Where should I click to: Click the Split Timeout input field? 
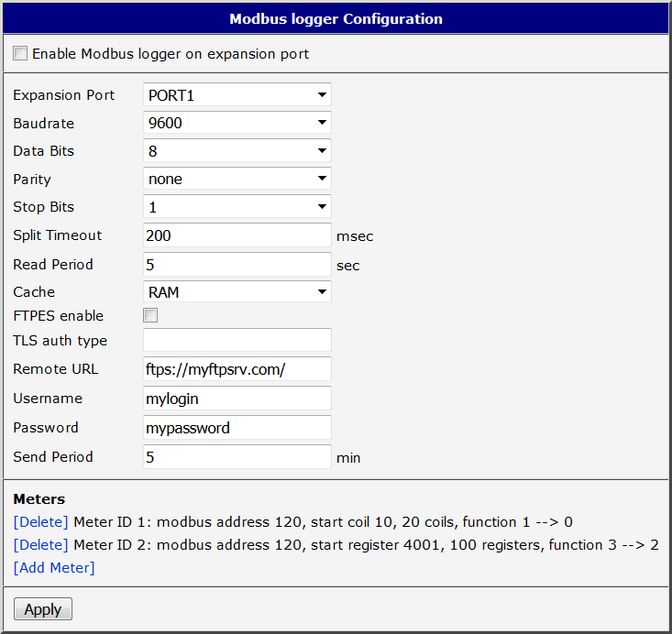[237, 235]
